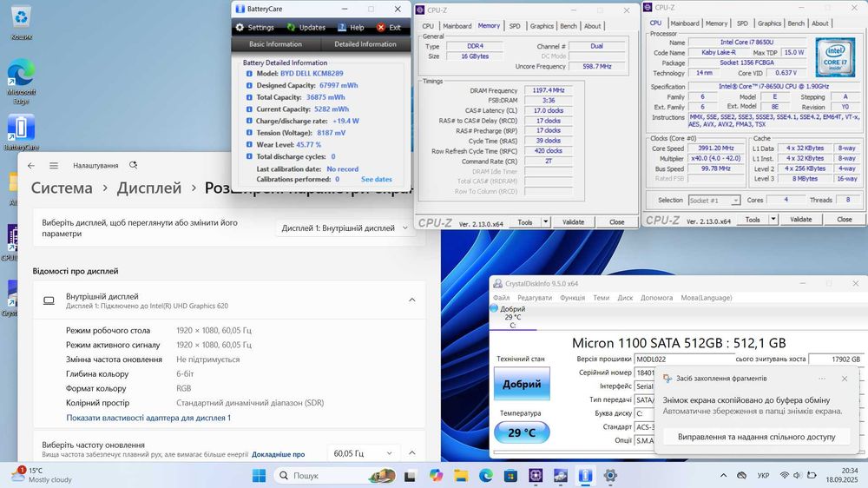
Task: Open the About tab in right CPU-Z window
Action: pos(820,23)
